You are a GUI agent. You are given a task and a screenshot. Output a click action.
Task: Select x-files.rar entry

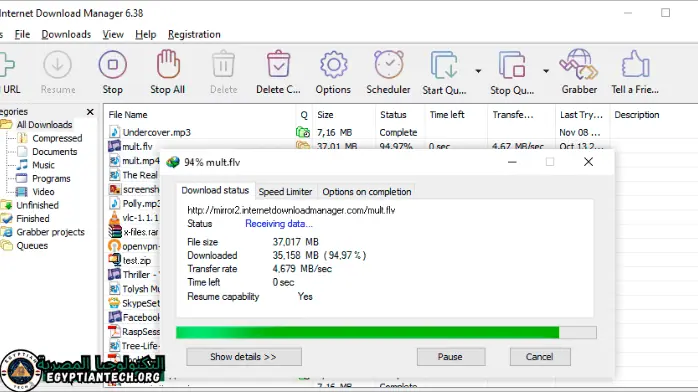140,232
